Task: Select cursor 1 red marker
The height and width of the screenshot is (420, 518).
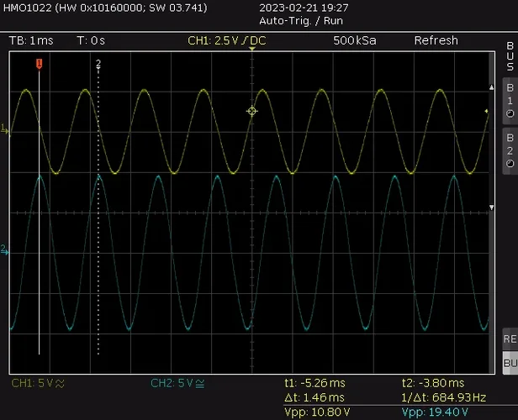Action: coord(39,64)
